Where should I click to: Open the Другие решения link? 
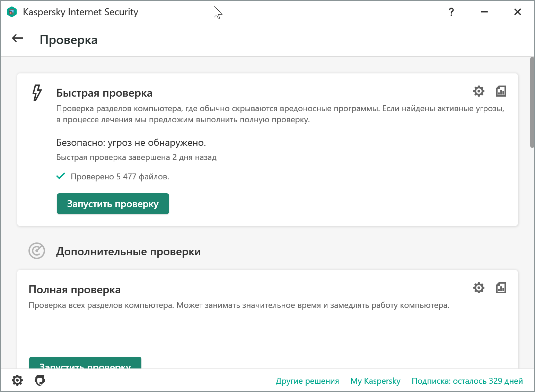pos(307,381)
